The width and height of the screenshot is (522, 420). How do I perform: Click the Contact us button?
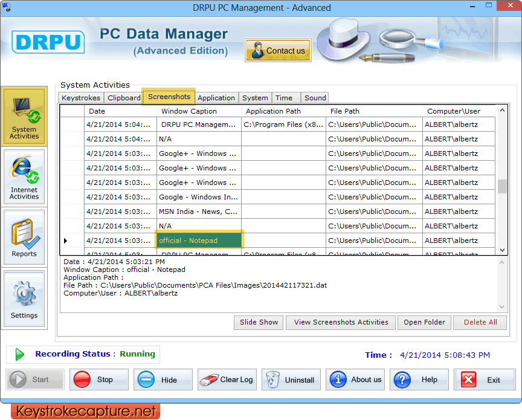point(279,50)
